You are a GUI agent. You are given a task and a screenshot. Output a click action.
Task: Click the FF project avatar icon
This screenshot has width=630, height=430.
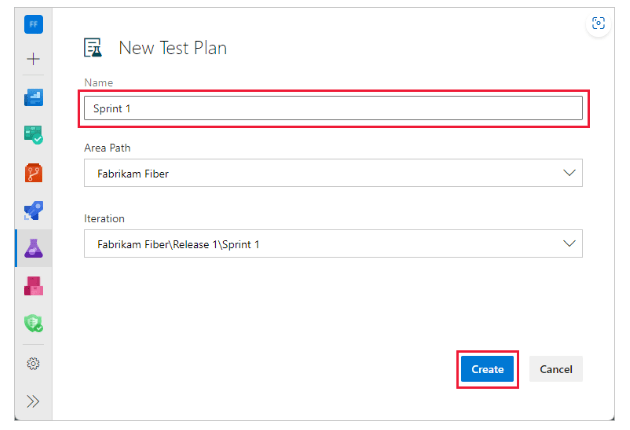tap(33, 23)
